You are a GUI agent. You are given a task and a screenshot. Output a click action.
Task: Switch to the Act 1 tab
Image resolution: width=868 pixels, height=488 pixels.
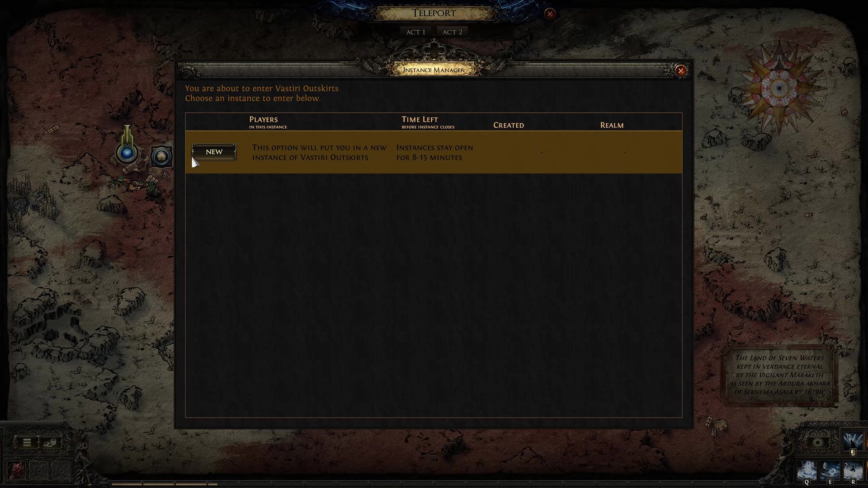(415, 32)
